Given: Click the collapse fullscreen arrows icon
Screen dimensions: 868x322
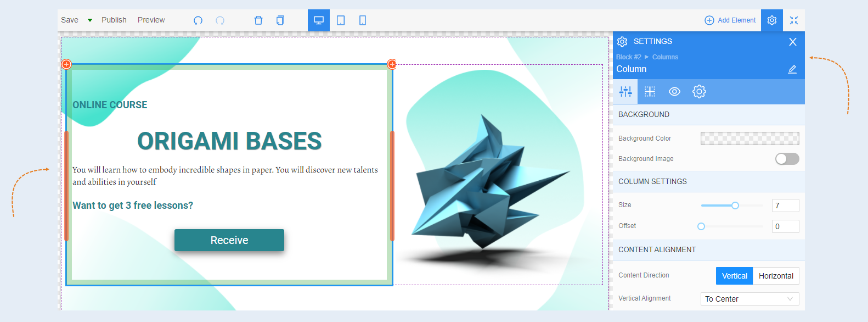Looking at the screenshot, I should (794, 20).
